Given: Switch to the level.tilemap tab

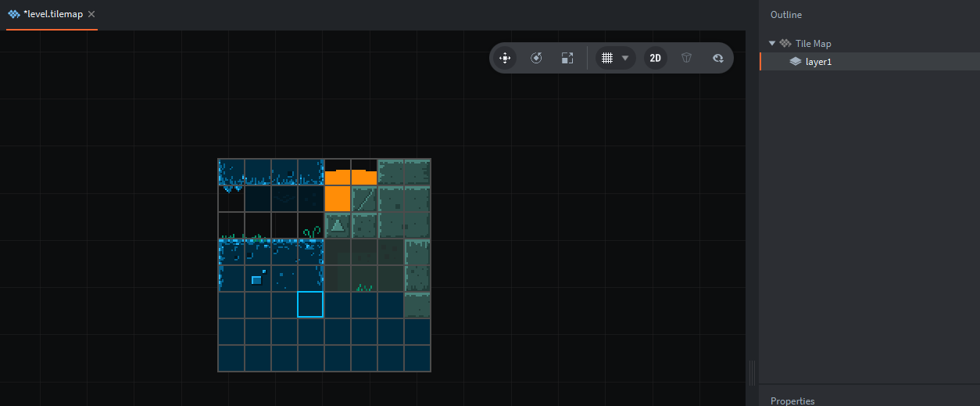Looking at the screenshot, I should (52, 14).
